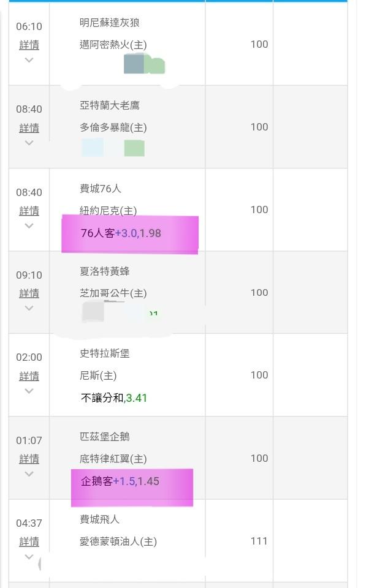Image resolution: width=369 pixels, height=588 pixels.
Task: Open 詳情 link for the 04:37 game
Action: coord(29,541)
